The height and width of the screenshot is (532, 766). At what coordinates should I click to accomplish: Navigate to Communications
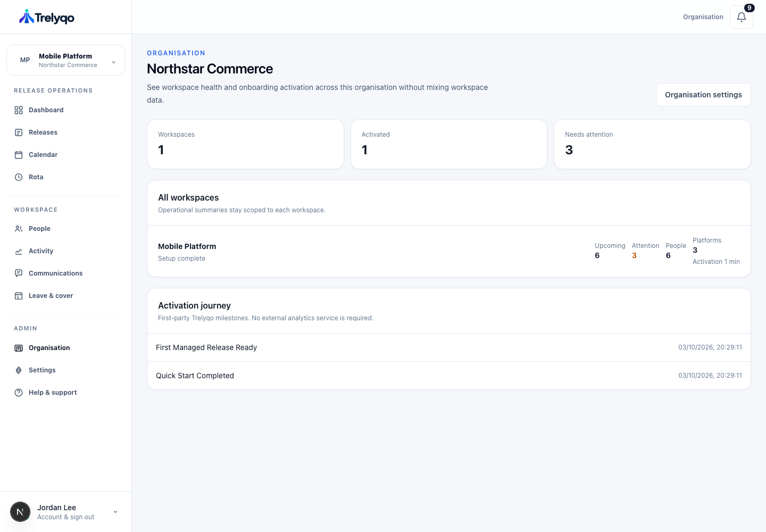coord(65,273)
